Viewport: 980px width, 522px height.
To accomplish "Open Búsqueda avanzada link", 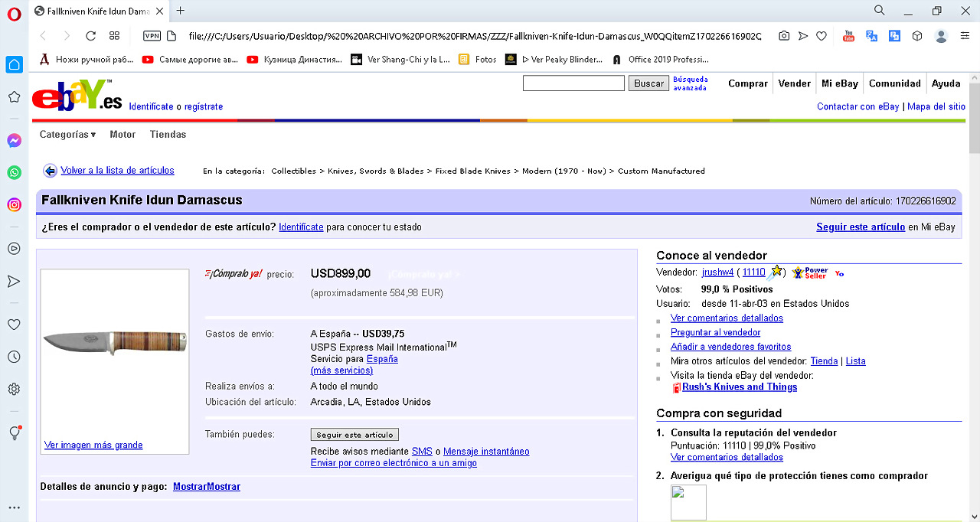I will click(x=691, y=83).
